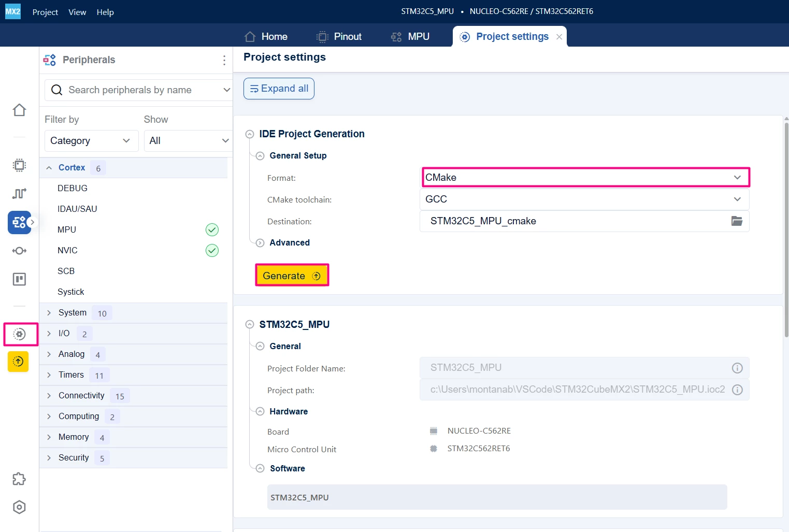The width and height of the screenshot is (789, 532).
Task: Open the middleware node sidebar icon
Action: tap(19, 251)
